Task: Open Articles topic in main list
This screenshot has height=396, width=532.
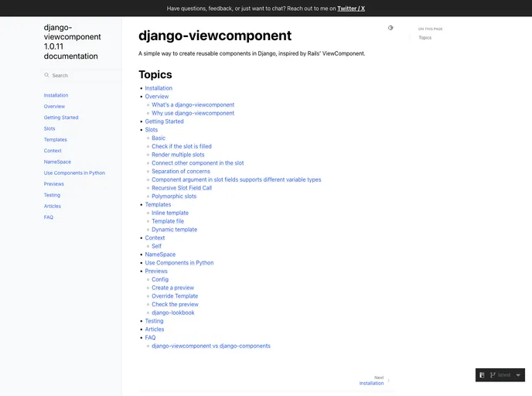Action: pyautogui.click(x=155, y=329)
